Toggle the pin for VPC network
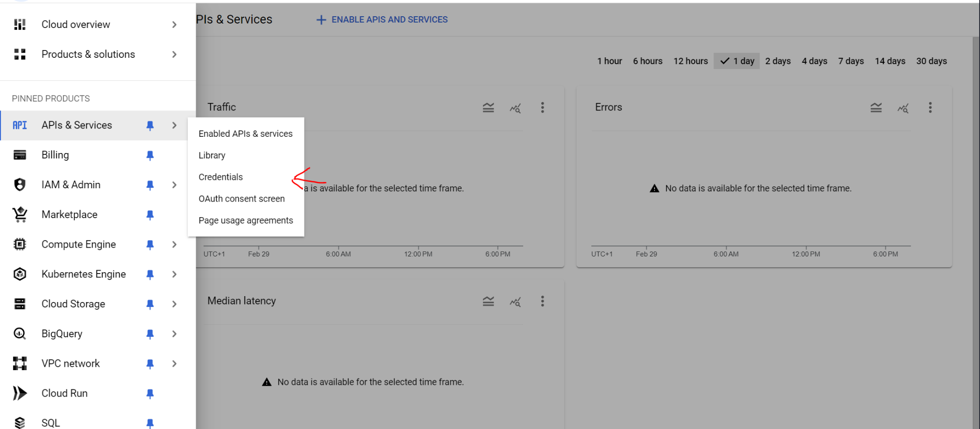Screen dimensions: 980x429 click(150, 364)
